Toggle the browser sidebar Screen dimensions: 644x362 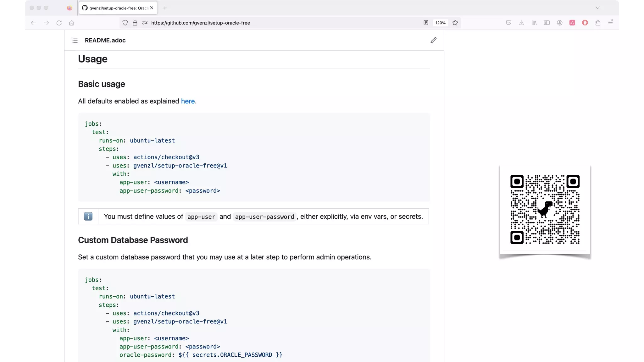click(547, 23)
